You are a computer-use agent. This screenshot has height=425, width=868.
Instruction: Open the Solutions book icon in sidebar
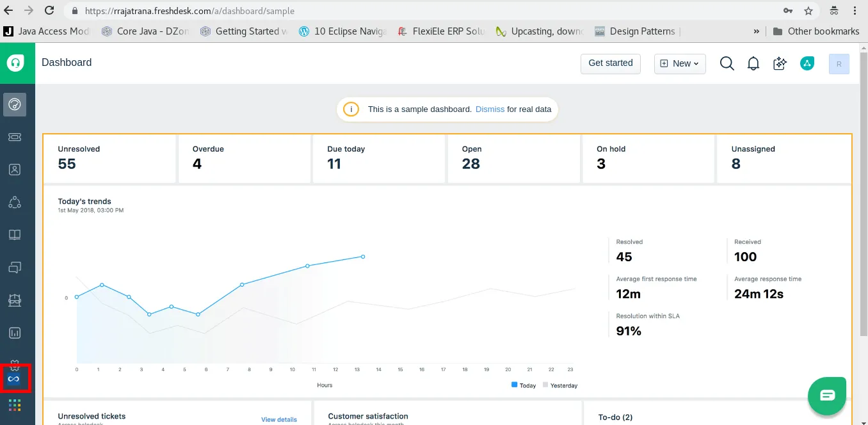point(15,235)
